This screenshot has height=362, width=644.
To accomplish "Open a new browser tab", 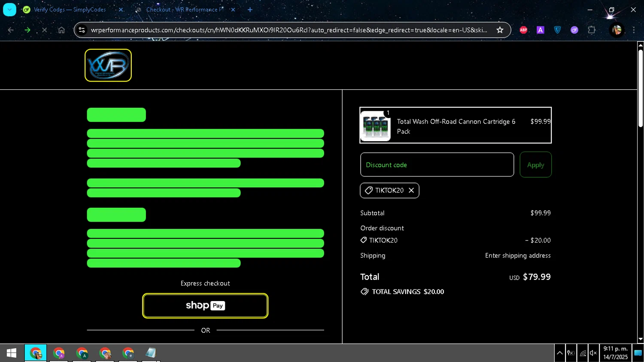I will (250, 9).
